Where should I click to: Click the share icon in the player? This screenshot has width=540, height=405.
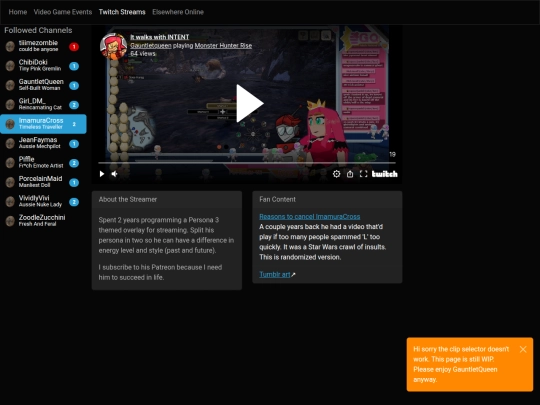tap(350, 174)
